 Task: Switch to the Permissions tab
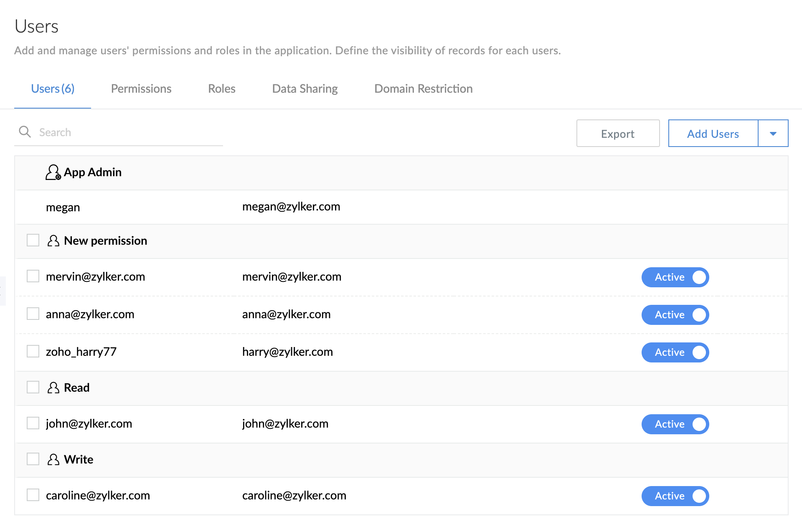click(141, 89)
